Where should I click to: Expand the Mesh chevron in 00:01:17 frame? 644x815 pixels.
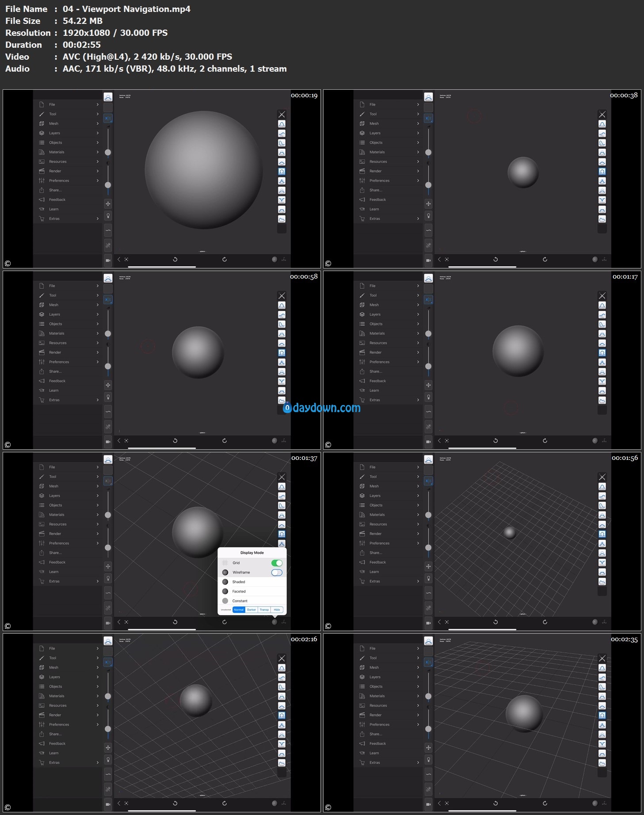tap(418, 305)
